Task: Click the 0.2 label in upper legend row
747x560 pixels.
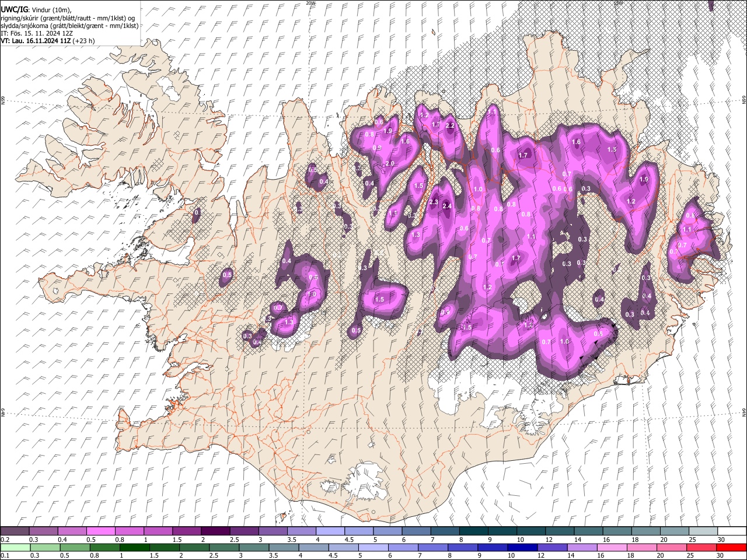Action: [5, 540]
